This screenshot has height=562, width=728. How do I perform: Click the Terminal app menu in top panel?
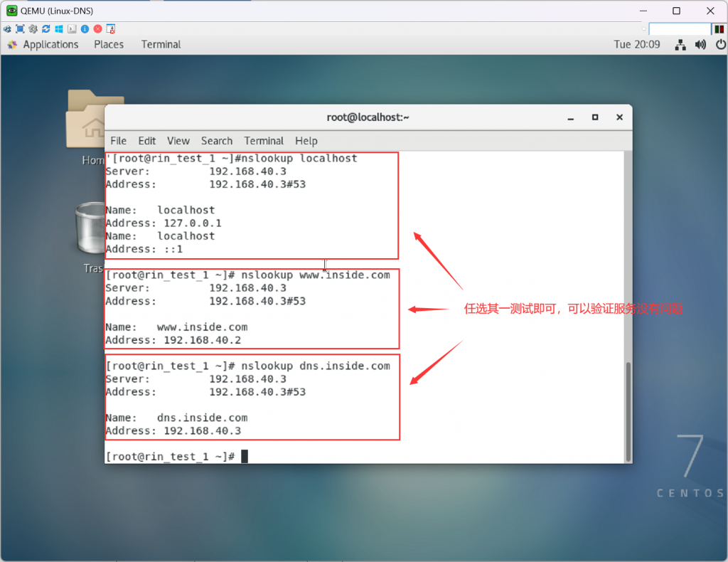161,45
